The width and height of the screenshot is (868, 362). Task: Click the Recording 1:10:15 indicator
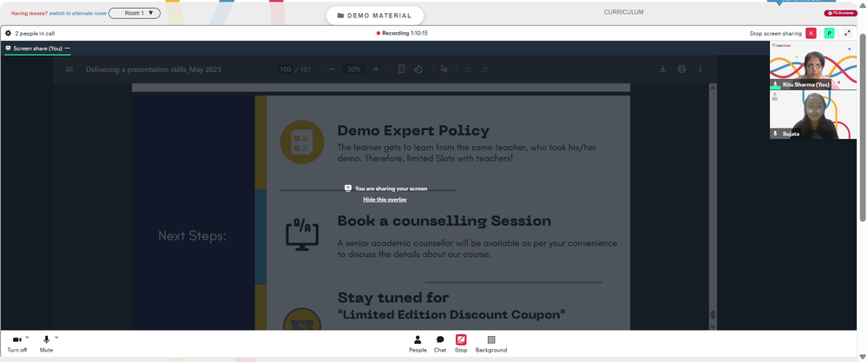click(402, 33)
